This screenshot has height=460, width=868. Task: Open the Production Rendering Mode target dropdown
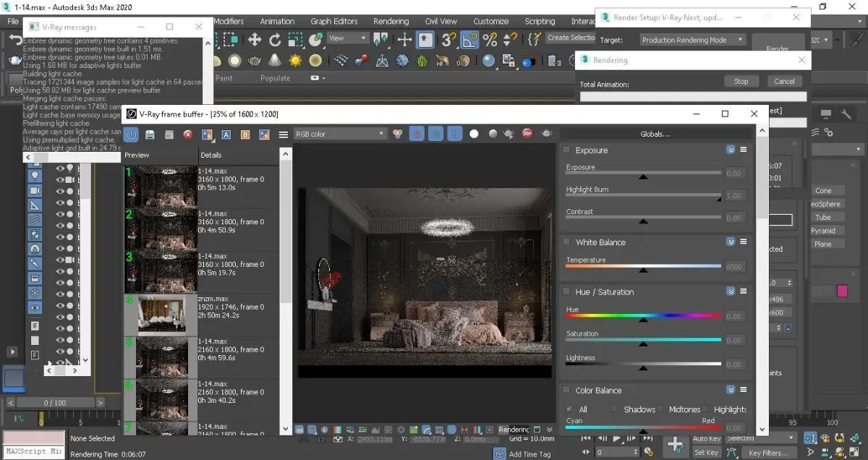tap(693, 40)
